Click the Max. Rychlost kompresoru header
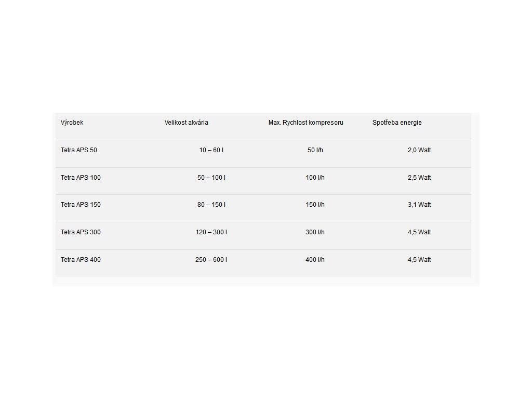 coord(306,123)
